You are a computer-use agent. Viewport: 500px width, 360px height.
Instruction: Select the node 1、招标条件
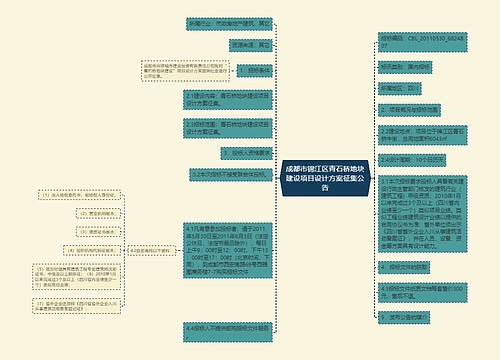255,71
